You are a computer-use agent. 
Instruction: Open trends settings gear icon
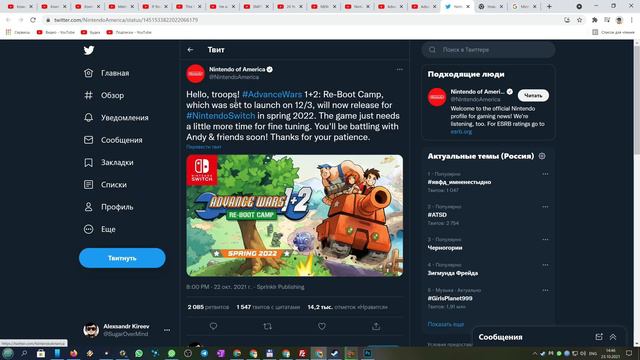[542, 156]
